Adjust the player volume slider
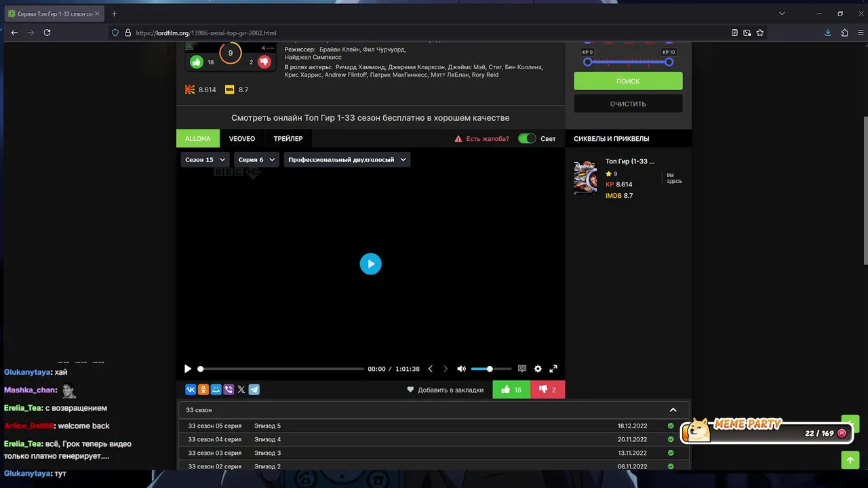This screenshot has height=488, width=868. click(491, 369)
